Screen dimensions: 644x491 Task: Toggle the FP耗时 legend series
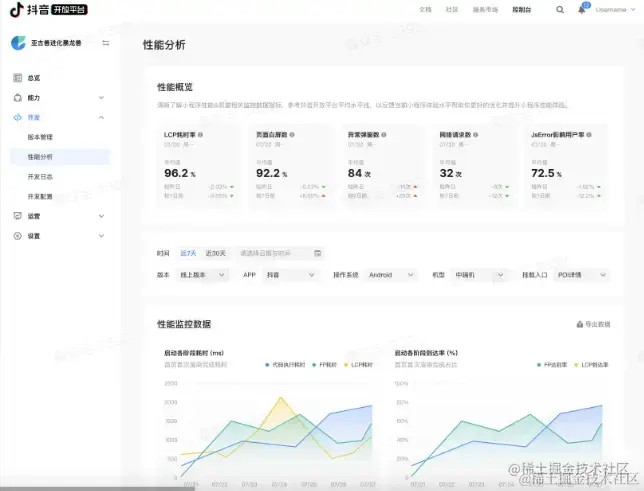[x=324, y=364]
